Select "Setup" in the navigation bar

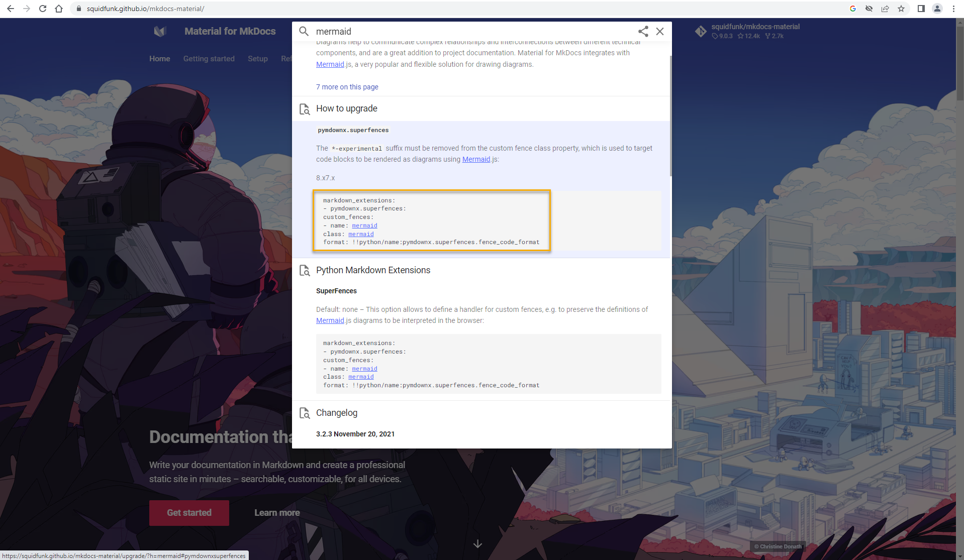(257, 59)
